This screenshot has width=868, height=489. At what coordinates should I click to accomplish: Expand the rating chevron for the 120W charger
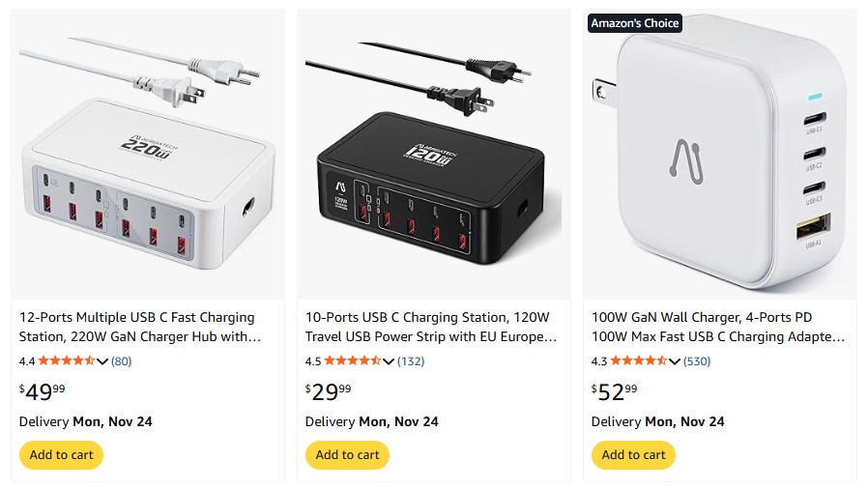pyautogui.click(x=389, y=361)
